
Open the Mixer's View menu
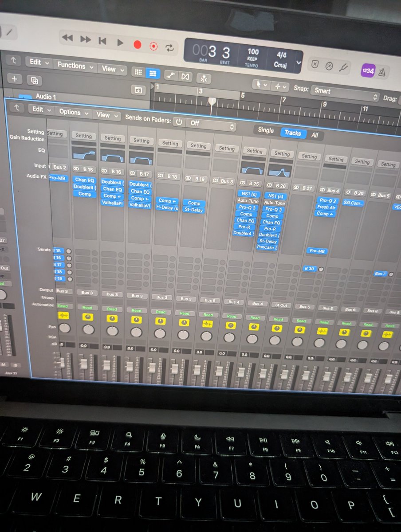pos(106,115)
